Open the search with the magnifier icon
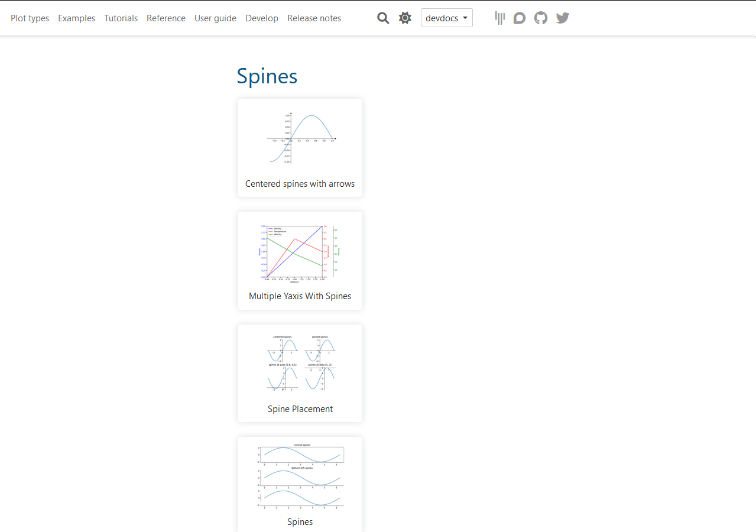Screen dimensions: 756x532 pos(383,18)
